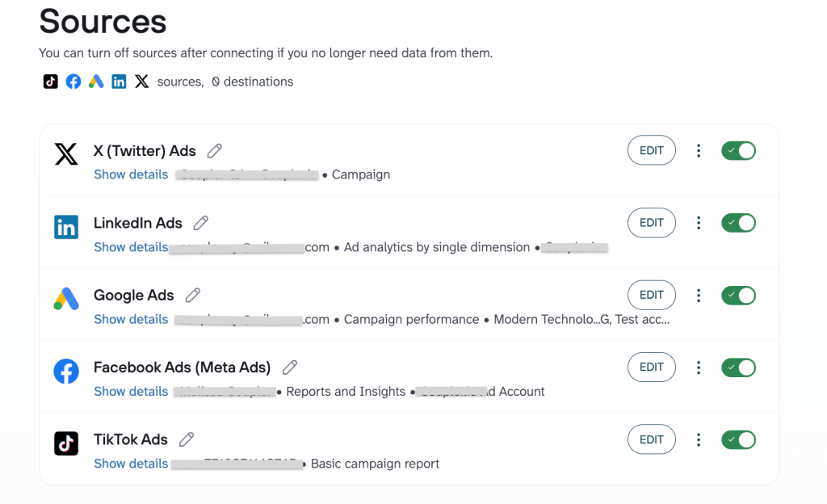This screenshot has width=827, height=504.
Task: Turn off the LinkedIn Ads toggle switch
Action: (x=738, y=223)
